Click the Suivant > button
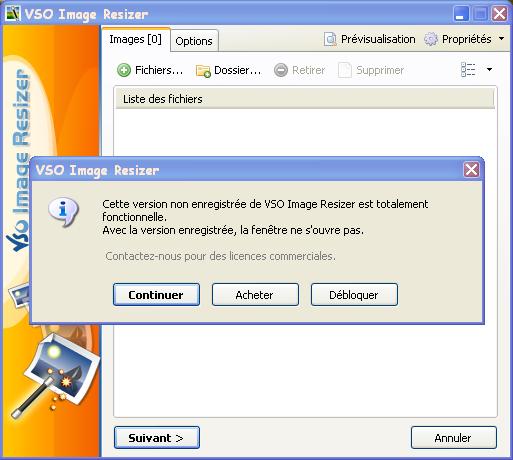This screenshot has width=513, height=460. coord(157,438)
